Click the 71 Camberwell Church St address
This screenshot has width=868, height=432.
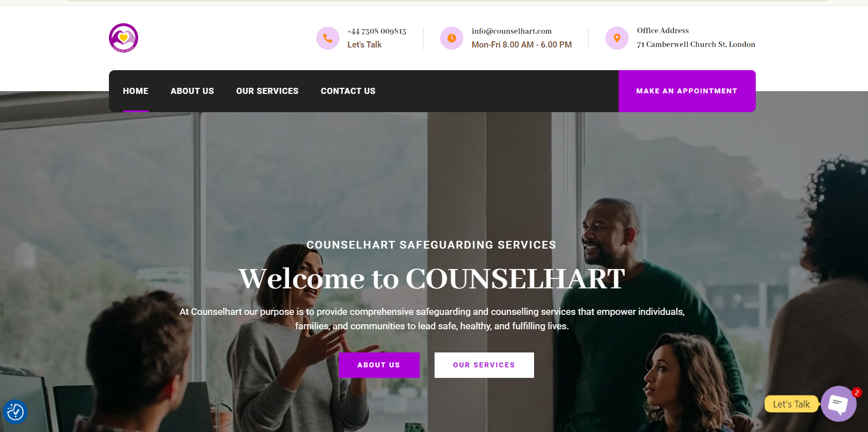pyautogui.click(x=696, y=44)
